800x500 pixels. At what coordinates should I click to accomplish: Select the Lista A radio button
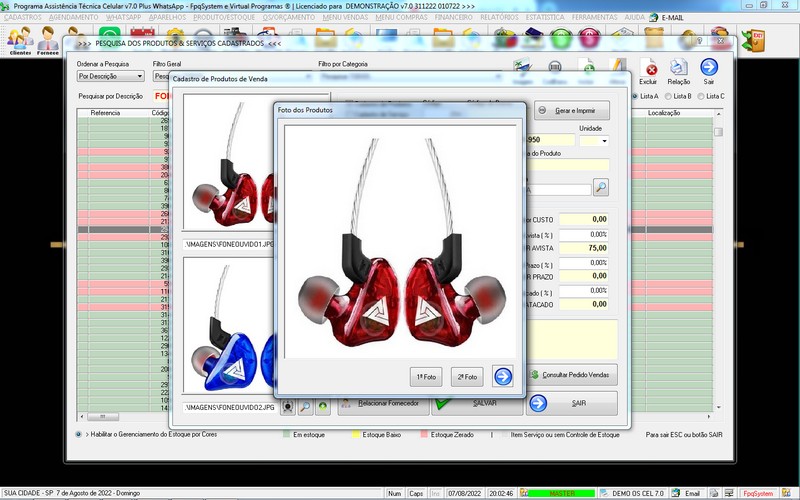(635, 96)
